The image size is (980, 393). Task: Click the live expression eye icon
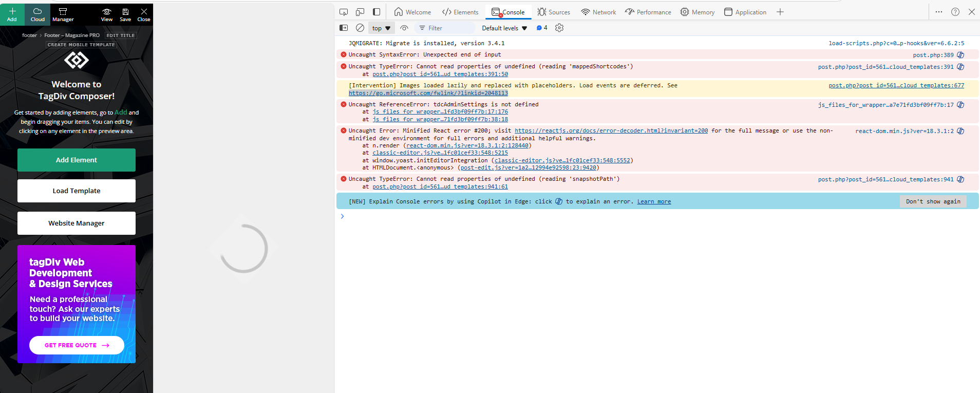tap(404, 28)
